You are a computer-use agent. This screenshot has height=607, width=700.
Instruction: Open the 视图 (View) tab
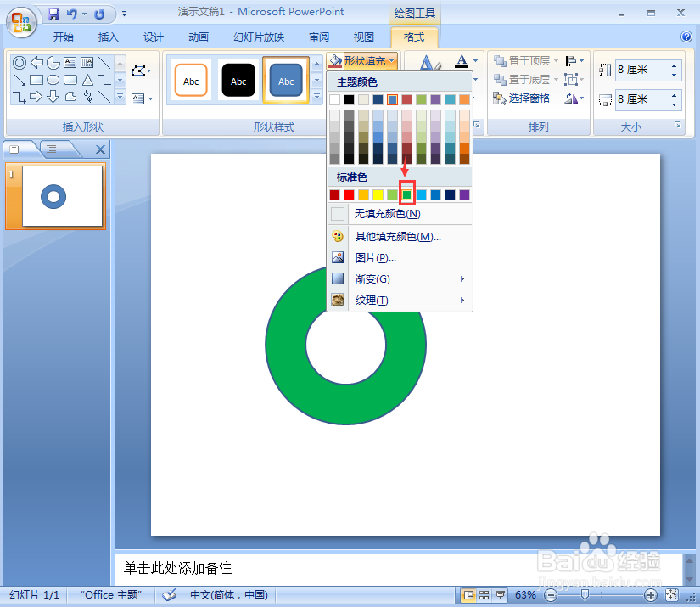pyautogui.click(x=364, y=37)
